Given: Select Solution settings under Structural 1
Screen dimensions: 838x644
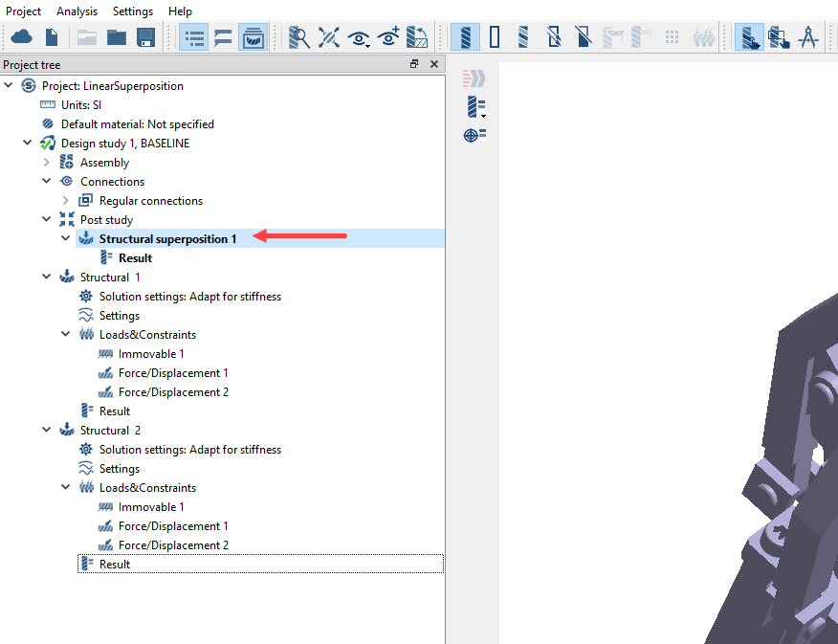Looking at the screenshot, I should click(x=189, y=297).
